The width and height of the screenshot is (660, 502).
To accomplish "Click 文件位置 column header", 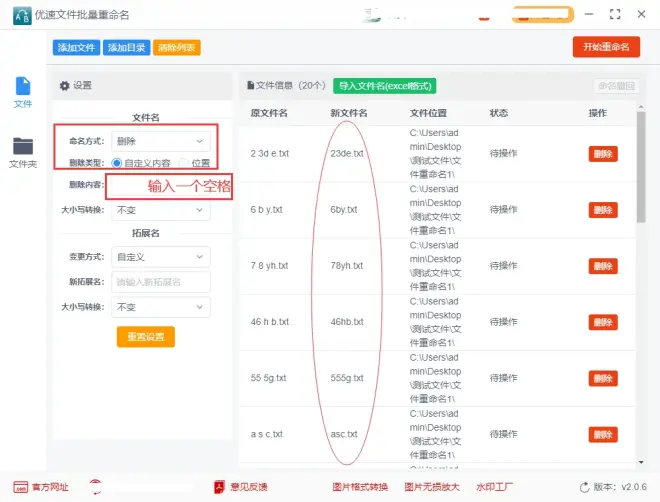I will [428, 113].
